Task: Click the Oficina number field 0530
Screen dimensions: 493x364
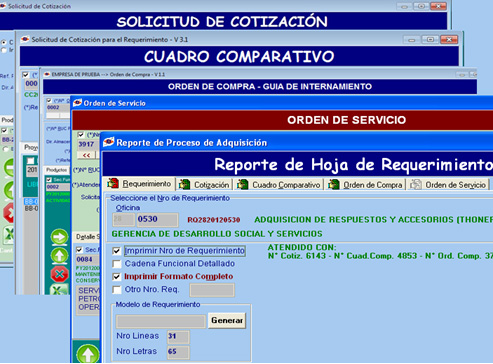Action: click(157, 219)
